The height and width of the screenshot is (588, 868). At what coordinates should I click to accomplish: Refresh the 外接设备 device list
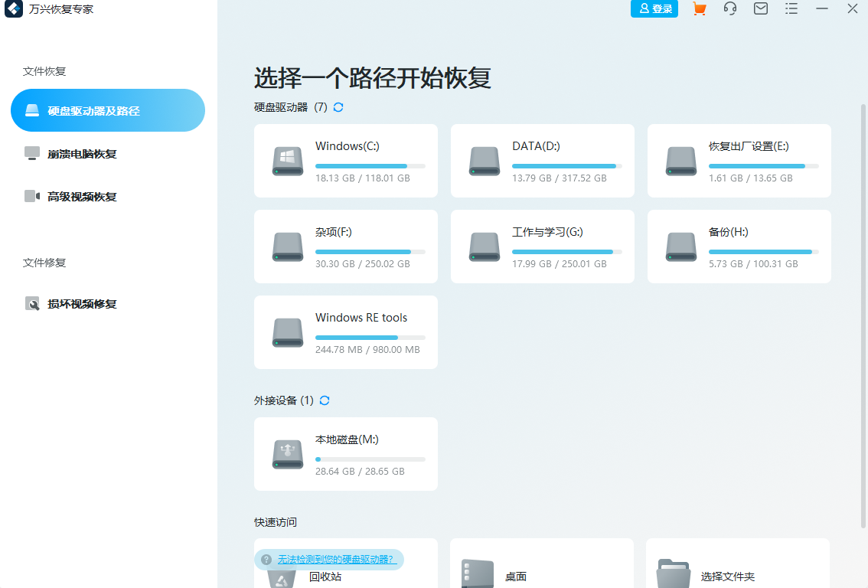pos(324,400)
